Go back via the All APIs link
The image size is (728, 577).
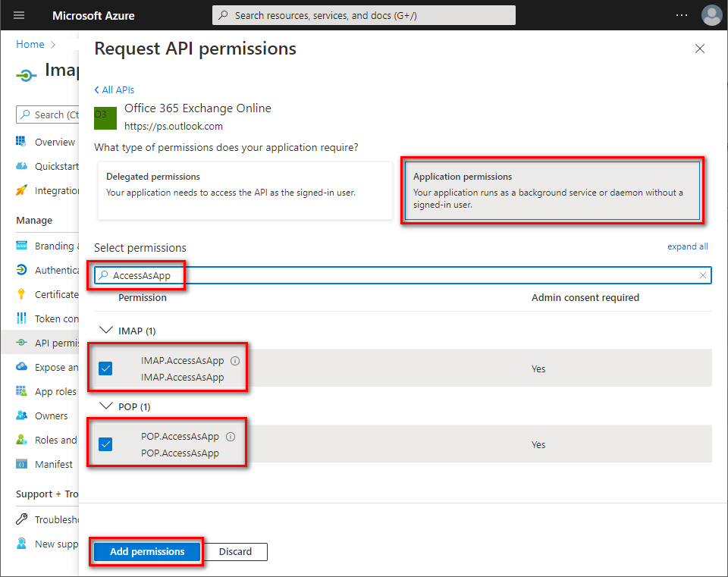point(115,89)
